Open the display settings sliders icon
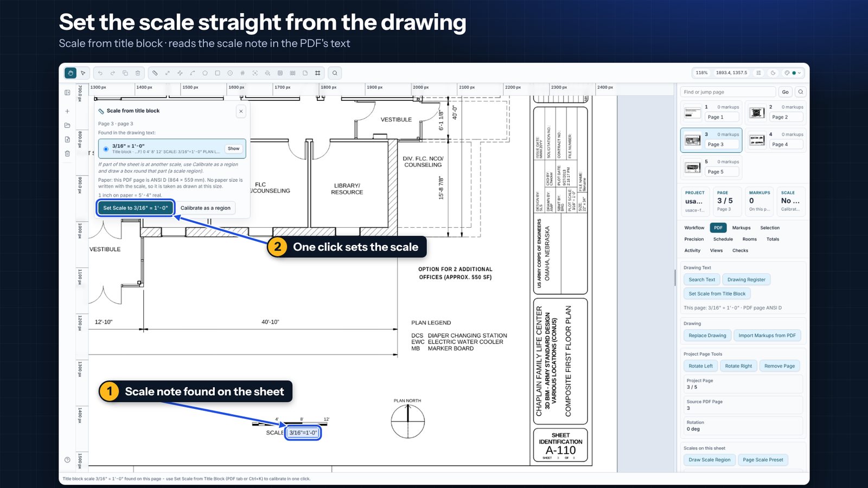This screenshot has width=868, height=488. click(x=758, y=73)
